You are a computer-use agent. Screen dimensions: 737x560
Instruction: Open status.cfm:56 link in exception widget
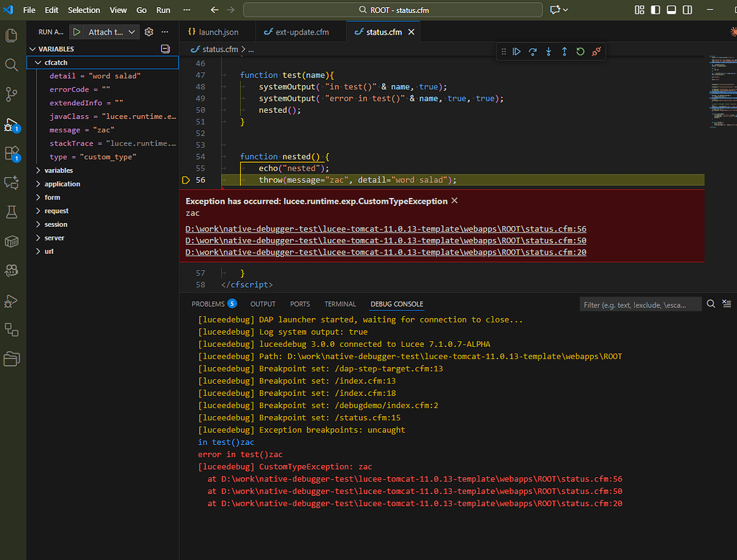click(x=386, y=229)
